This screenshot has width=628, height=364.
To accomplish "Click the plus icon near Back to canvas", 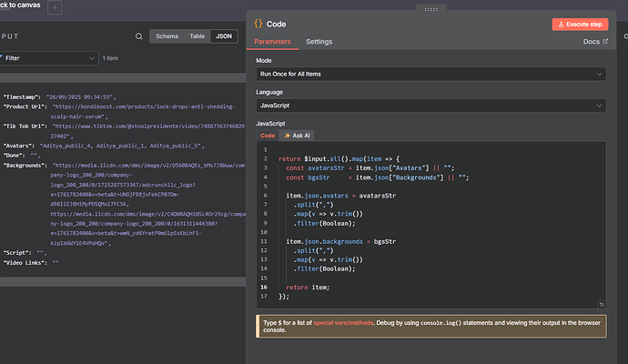I will [55, 7].
